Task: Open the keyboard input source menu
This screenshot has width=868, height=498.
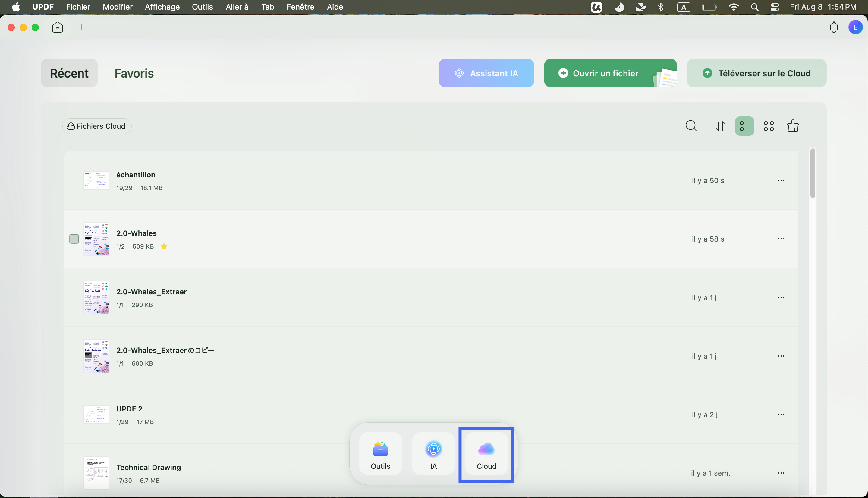Action: click(684, 7)
